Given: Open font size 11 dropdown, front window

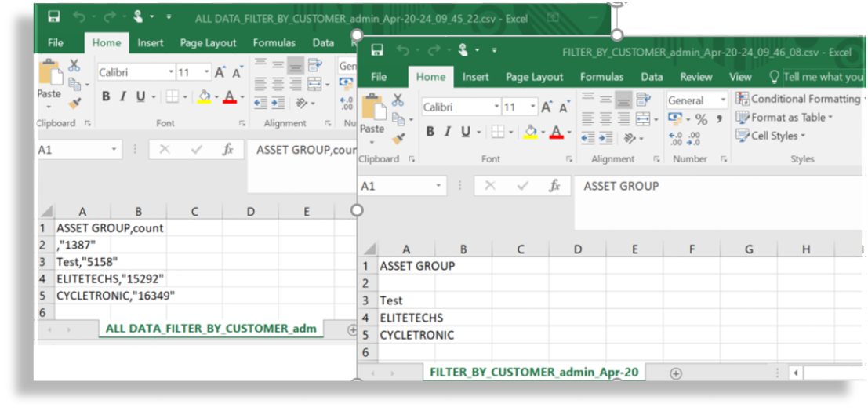Looking at the screenshot, I should coord(533,107).
